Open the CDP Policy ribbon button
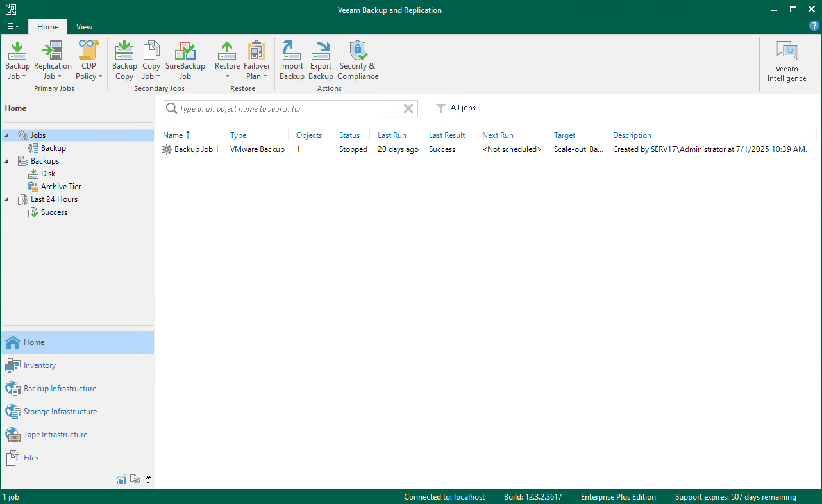The width and height of the screenshot is (822, 504). pyautogui.click(x=88, y=60)
